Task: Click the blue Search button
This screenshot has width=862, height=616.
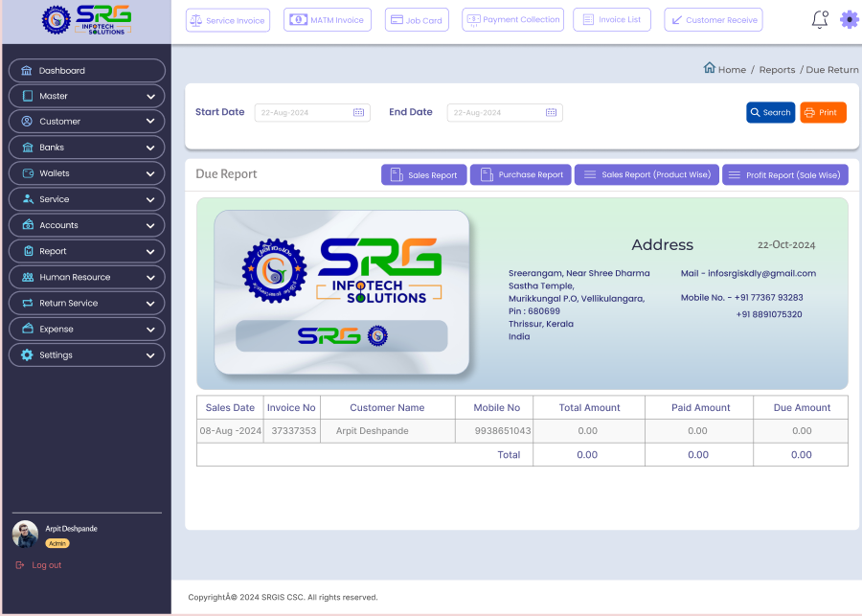Action: click(770, 112)
